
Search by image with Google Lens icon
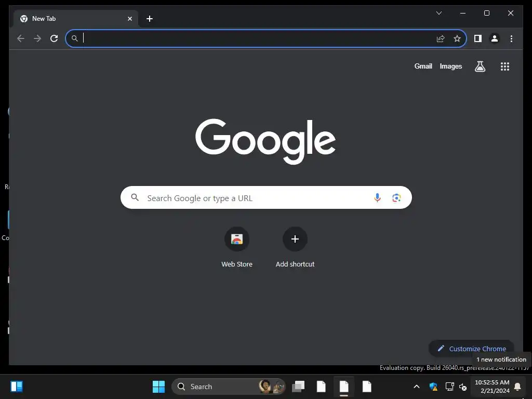click(x=396, y=198)
